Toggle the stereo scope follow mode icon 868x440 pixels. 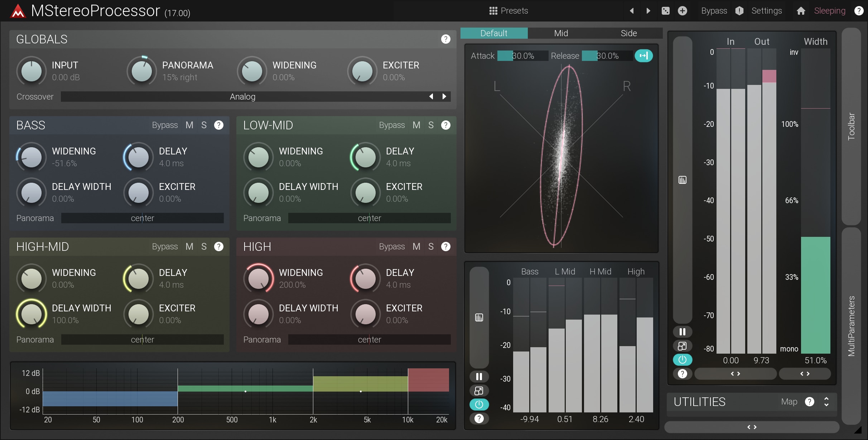click(643, 56)
